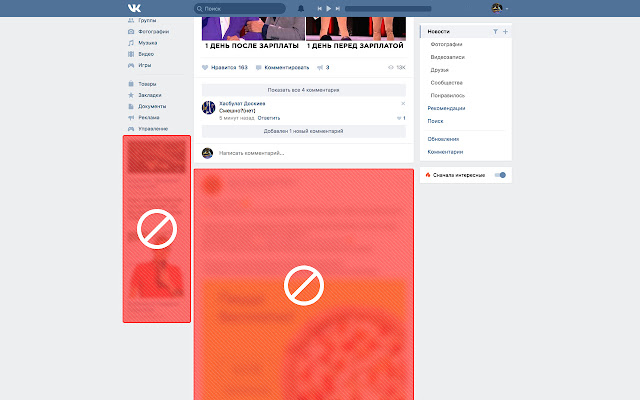640x400 pixels.
Task: Select Друзья filter in the right panel
Action: tap(439, 70)
